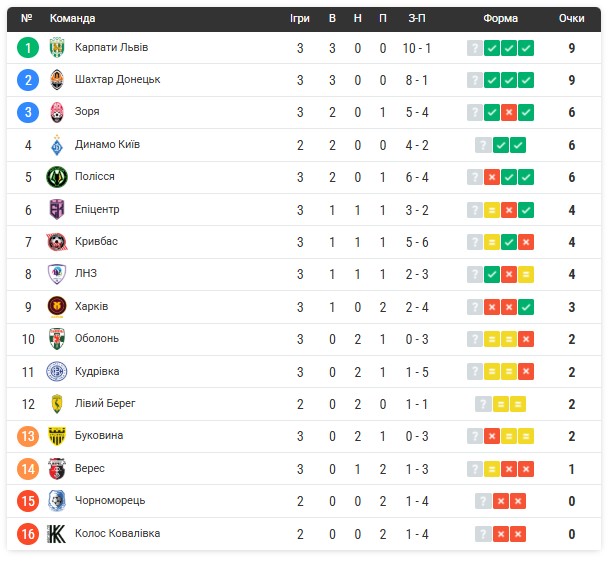Screen dimensions: 610x562
Task: Click the Шахтар Донецьк team logo
Action: click(57, 80)
